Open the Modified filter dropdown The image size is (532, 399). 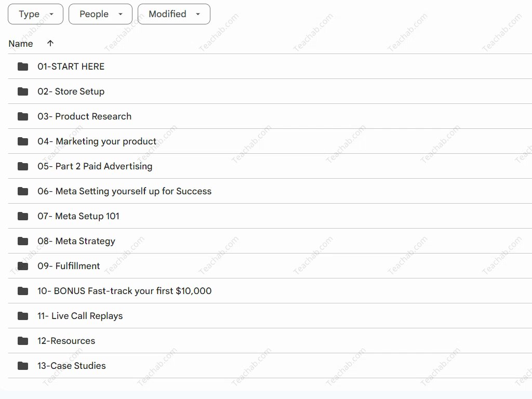pos(174,14)
